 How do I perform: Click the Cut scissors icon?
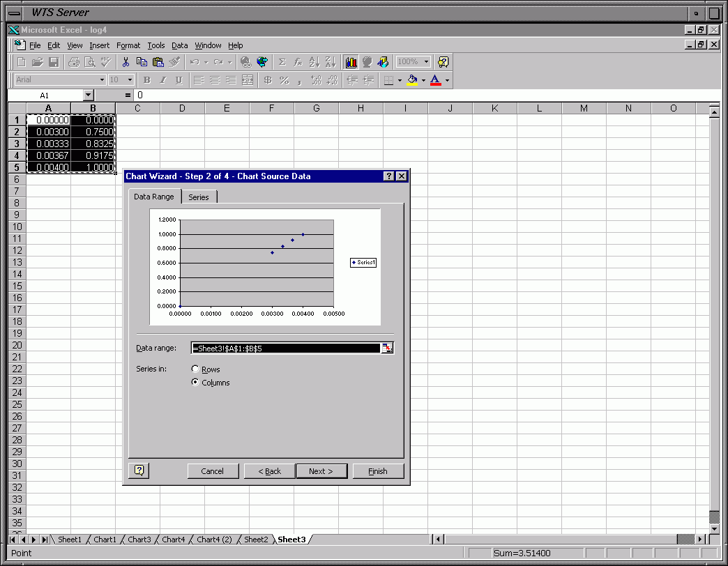coord(126,62)
